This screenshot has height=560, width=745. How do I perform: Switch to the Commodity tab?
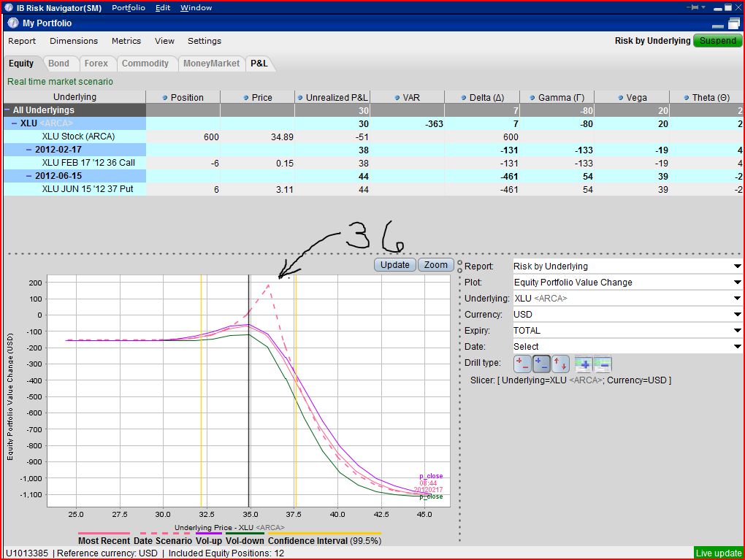(x=145, y=64)
